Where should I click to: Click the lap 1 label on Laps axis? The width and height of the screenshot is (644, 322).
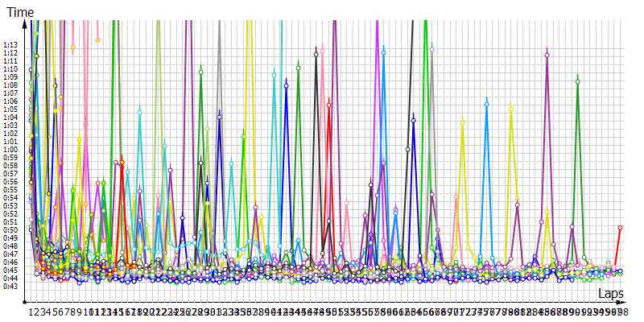31,312
